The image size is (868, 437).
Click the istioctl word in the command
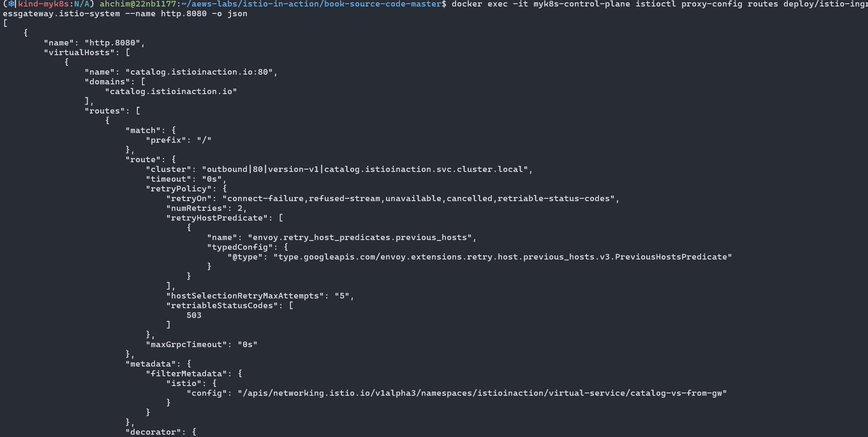[656, 4]
